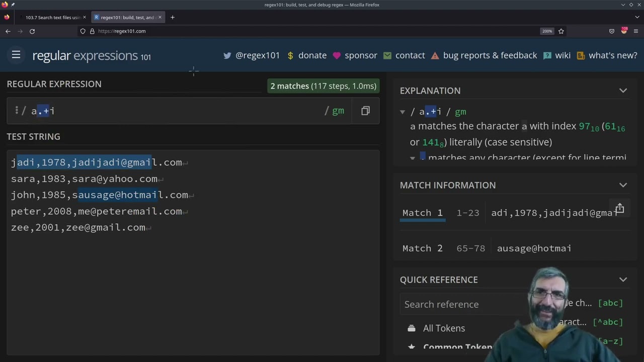The image size is (644, 362).
Task: Open the @regex101 Twitter link
Action: (x=257, y=55)
